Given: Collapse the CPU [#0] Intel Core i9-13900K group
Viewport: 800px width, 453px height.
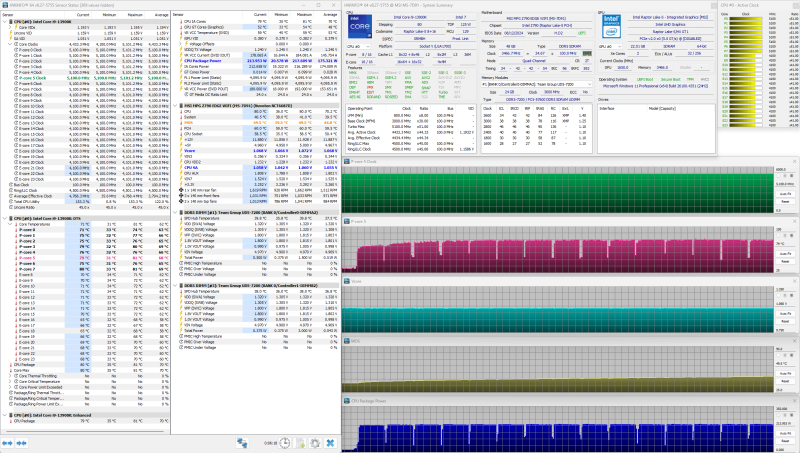Looking at the screenshot, I should 4,20.
